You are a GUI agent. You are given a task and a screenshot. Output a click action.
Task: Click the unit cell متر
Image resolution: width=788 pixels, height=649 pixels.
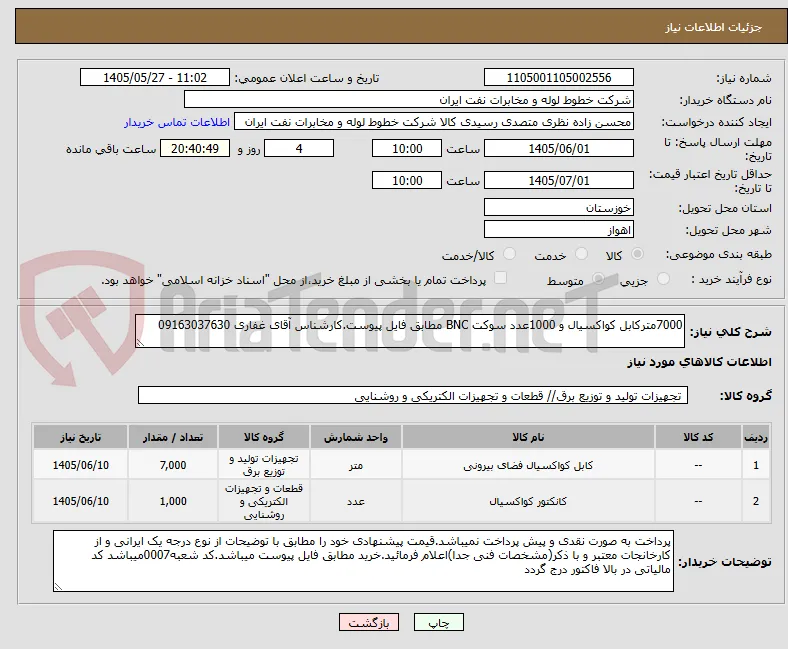pyautogui.click(x=356, y=465)
